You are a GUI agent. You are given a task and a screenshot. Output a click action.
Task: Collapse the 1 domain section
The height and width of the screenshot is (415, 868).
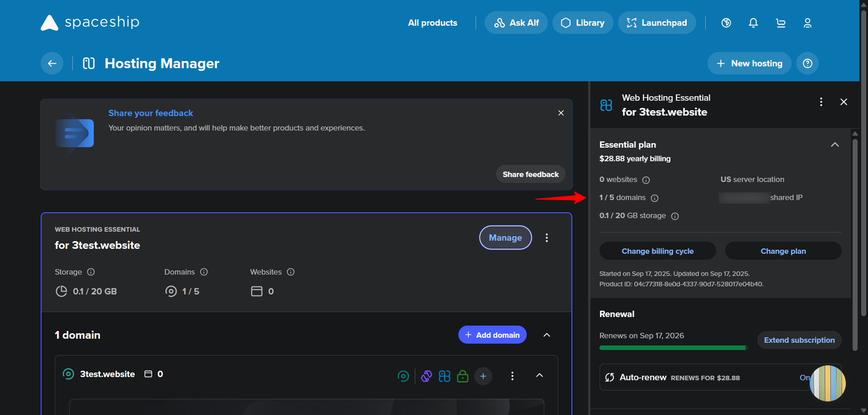pos(547,335)
